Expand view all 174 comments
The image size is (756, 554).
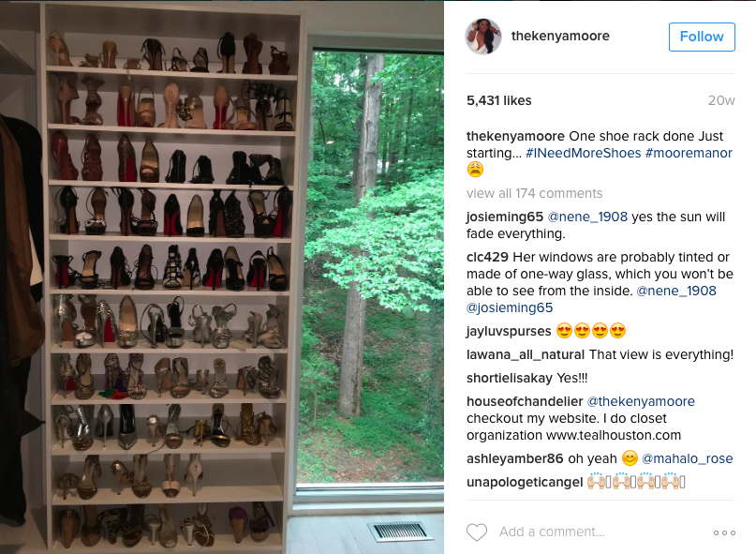tap(534, 193)
